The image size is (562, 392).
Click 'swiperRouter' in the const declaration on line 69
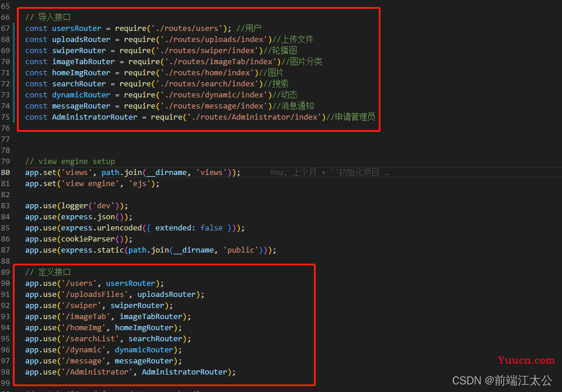[x=79, y=51]
